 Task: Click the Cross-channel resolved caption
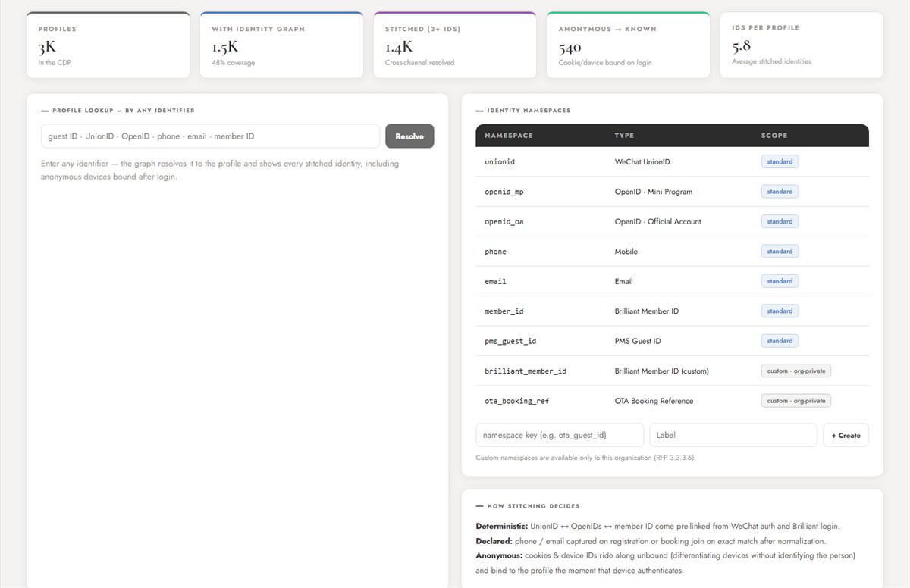(419, 63)
